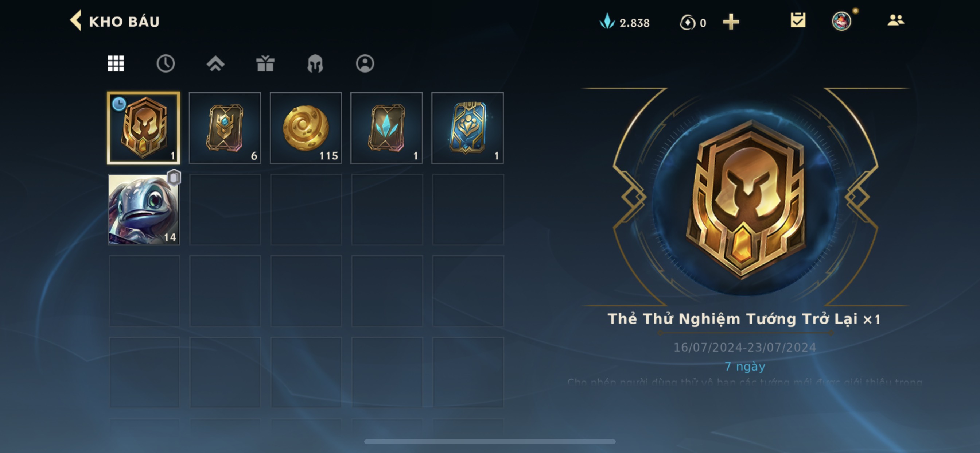The width and height of the screenshot is (980, 453).
Task: Select the double-chevron upgrade filter tab
Action: coord(215,63)
